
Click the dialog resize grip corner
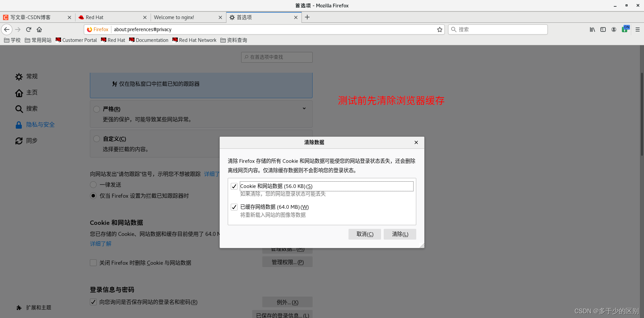pos(422,246)
